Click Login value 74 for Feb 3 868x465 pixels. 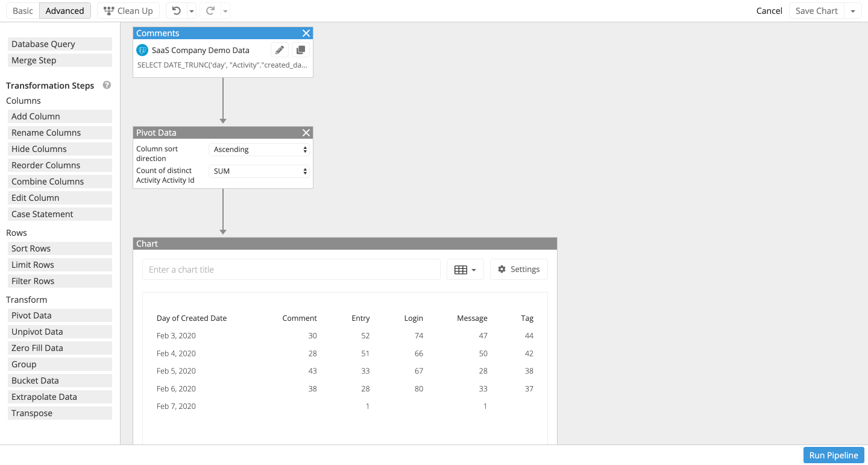pos(418,336)
